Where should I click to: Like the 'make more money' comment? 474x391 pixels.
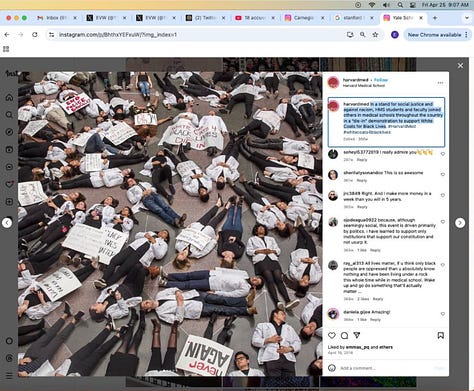click(443, 195)
